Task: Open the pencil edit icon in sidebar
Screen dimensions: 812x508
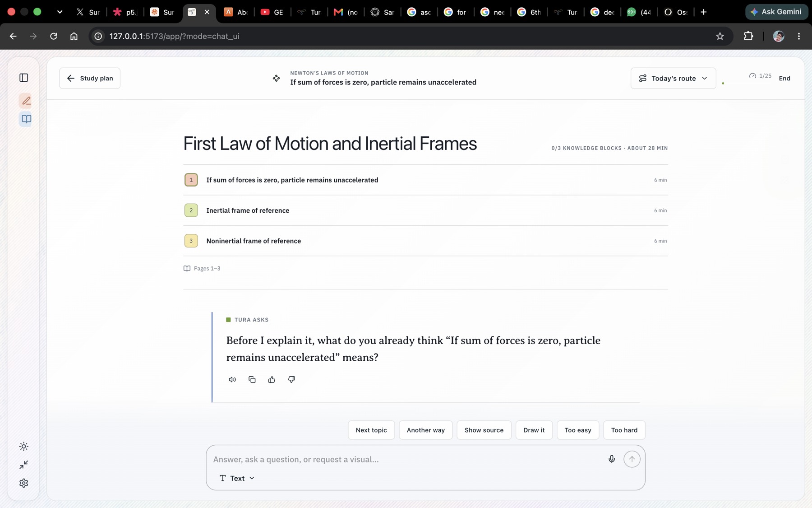Action: (x=26, y=101)
